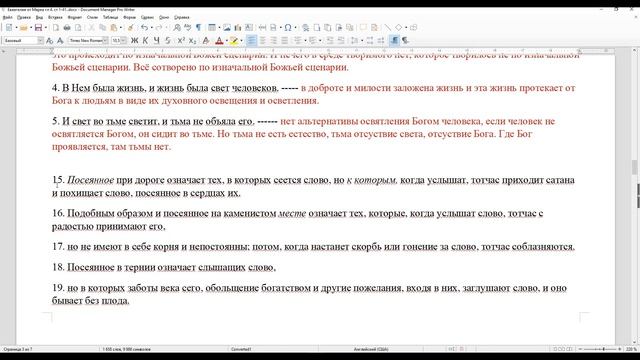Toggle formatting marks pilcrow icon
Viewport: 640px width, 360px height.
click(x=198, y=28)
